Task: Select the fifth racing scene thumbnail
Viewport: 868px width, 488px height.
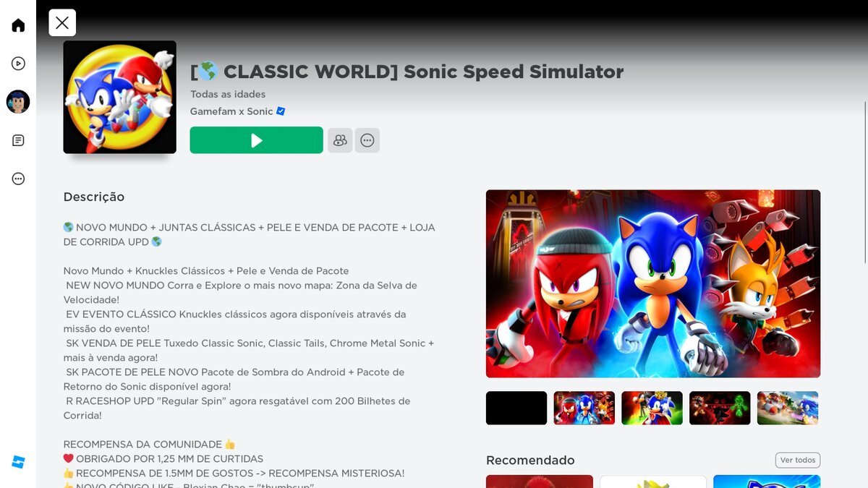Action: (788, 408)
